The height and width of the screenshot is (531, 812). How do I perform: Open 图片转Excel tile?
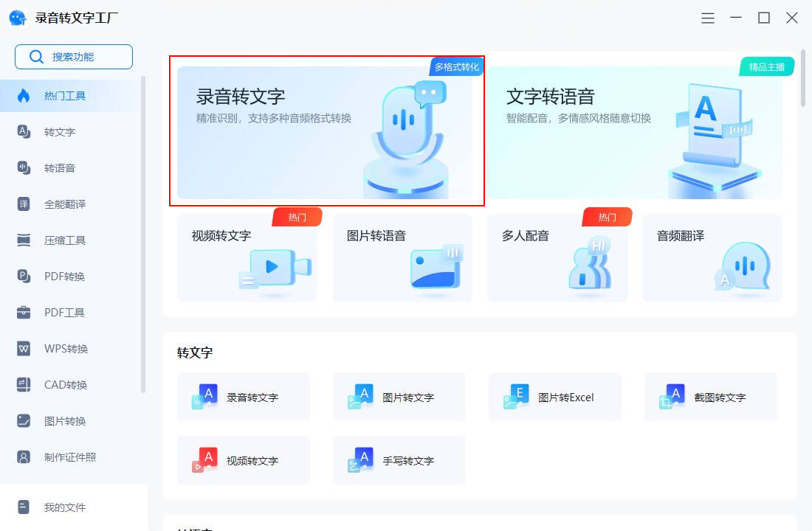click(555, 397)
